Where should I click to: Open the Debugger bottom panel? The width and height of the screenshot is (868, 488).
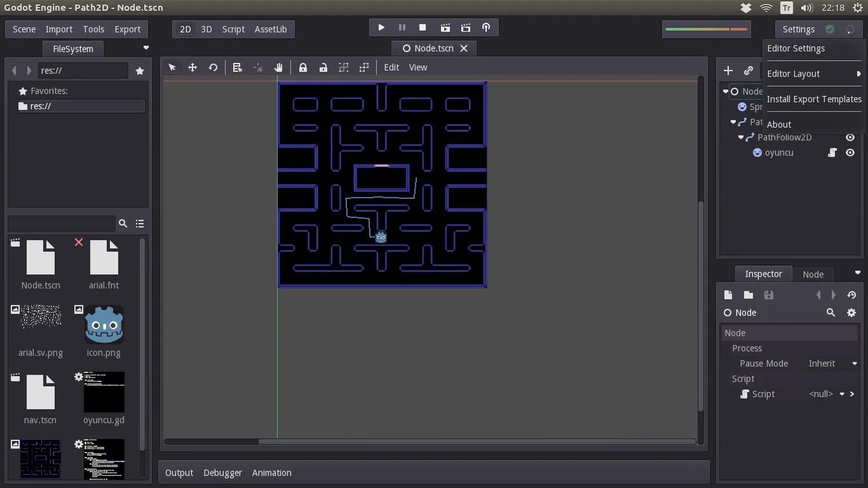pyautogui.click(x=223, y=473)
